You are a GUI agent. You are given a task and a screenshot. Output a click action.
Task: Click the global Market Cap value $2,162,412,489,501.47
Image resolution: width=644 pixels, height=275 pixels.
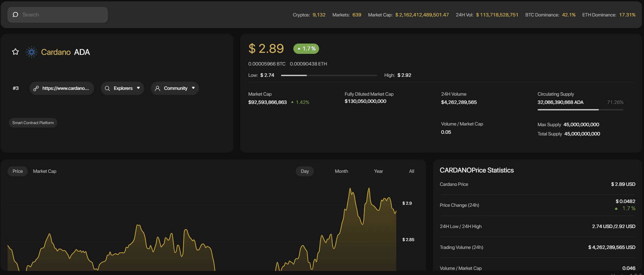click(422, 15)
